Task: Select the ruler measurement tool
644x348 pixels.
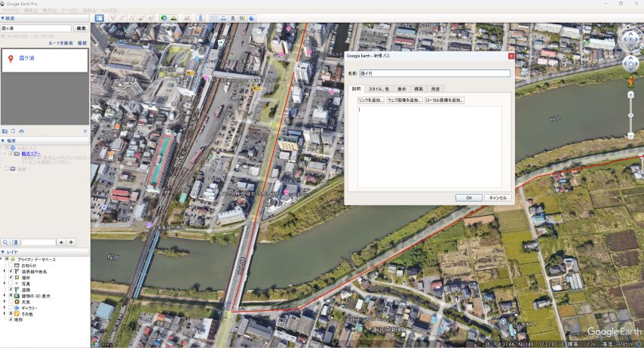Action: click(201, 17)
